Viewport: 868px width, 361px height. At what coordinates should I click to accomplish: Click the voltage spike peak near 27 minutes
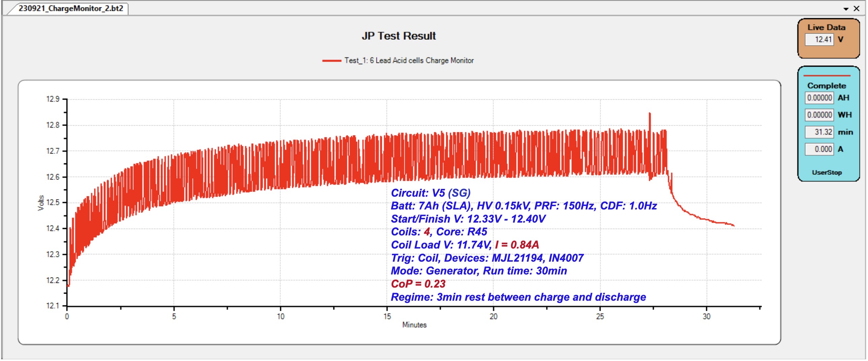pos(649,114)
